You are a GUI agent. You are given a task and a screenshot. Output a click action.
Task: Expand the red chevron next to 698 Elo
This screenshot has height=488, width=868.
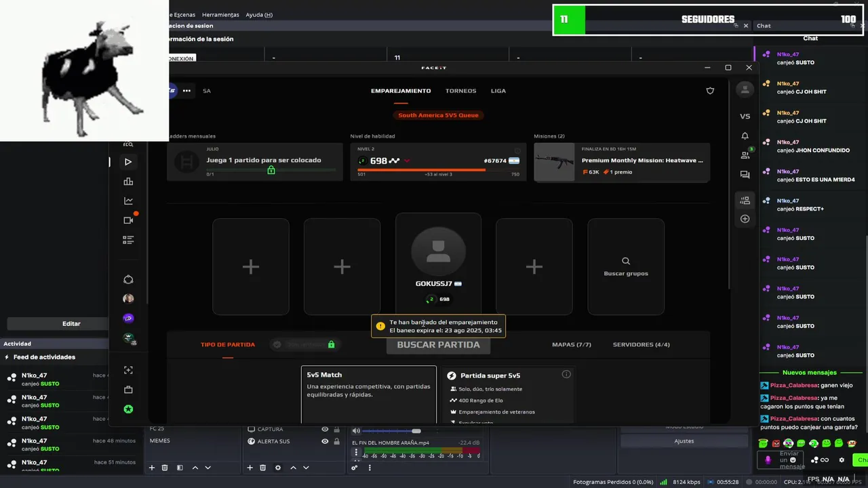407,161
